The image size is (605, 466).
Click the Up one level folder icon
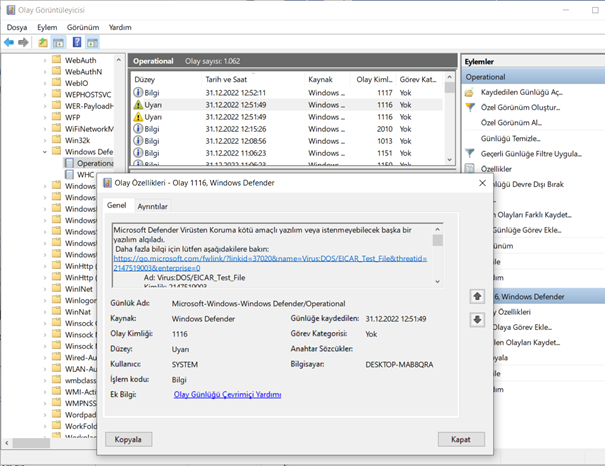(x=43, y=42)
